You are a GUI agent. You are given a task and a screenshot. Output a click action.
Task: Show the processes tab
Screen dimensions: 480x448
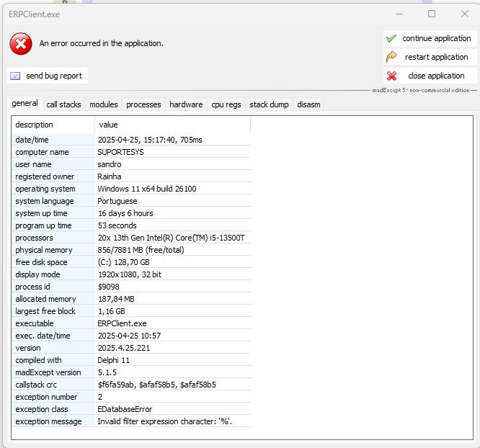(x=143, y=104)
